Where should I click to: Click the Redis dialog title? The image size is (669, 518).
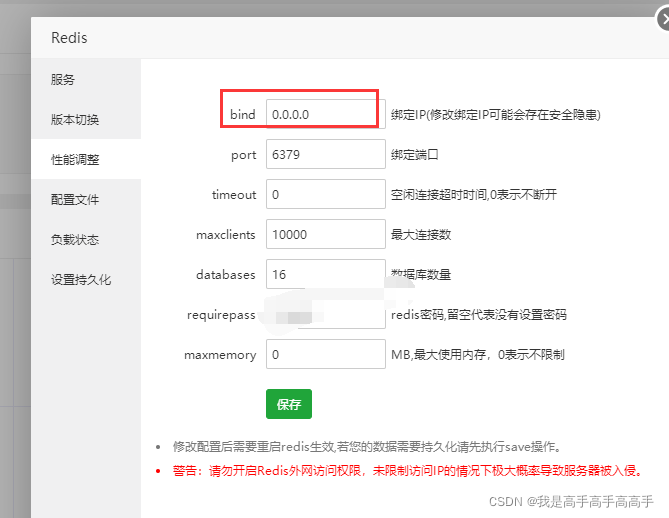[x=69, y=38]
